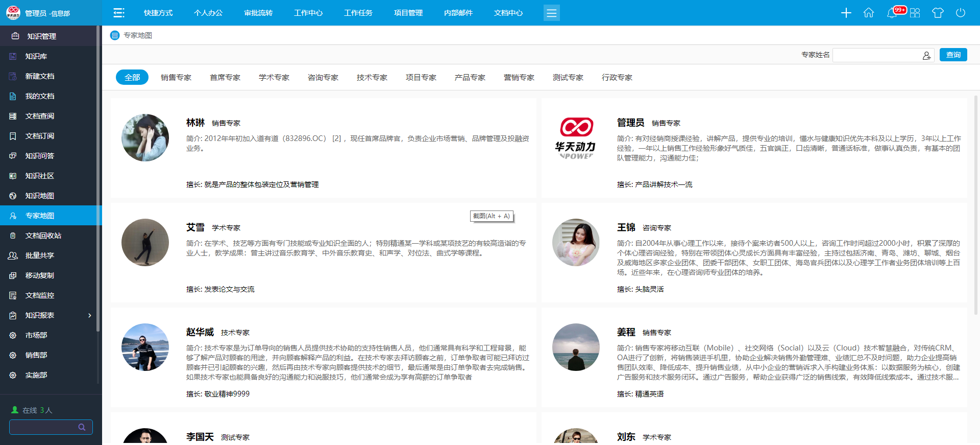Viewport: 980px width, 445px height.
Task: Collapse sidebar using top-left menu icon
Action: click(119, 13)
